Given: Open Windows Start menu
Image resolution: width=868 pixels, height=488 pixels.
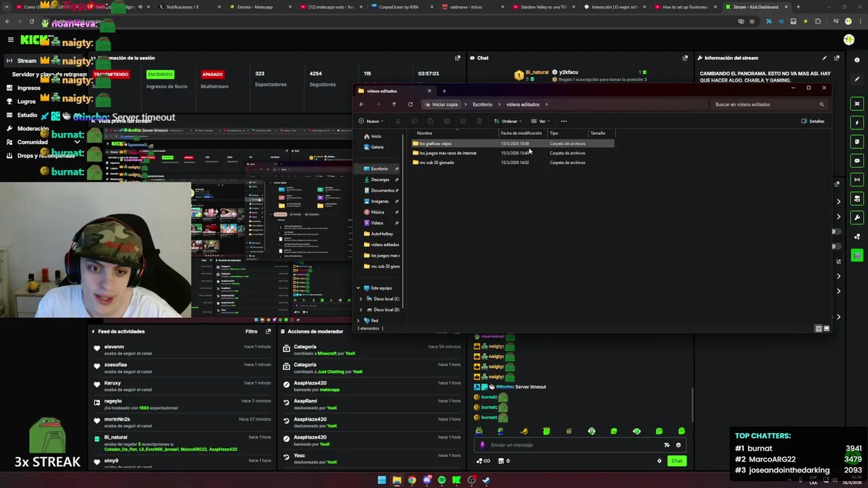Looking at the screenshot, I should [382, 480].
